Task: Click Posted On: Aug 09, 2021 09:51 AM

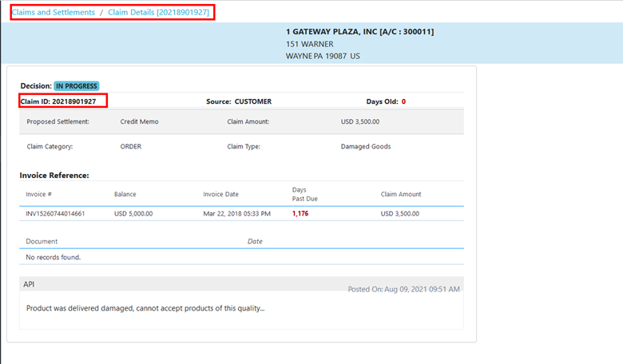Action: [403, 290]
